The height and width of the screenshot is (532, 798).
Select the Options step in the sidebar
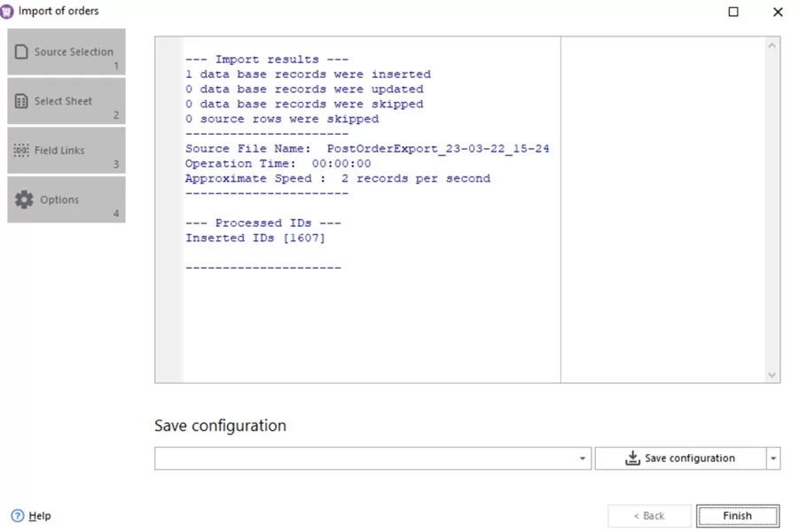pyautogui.click(x=66, y=198)
